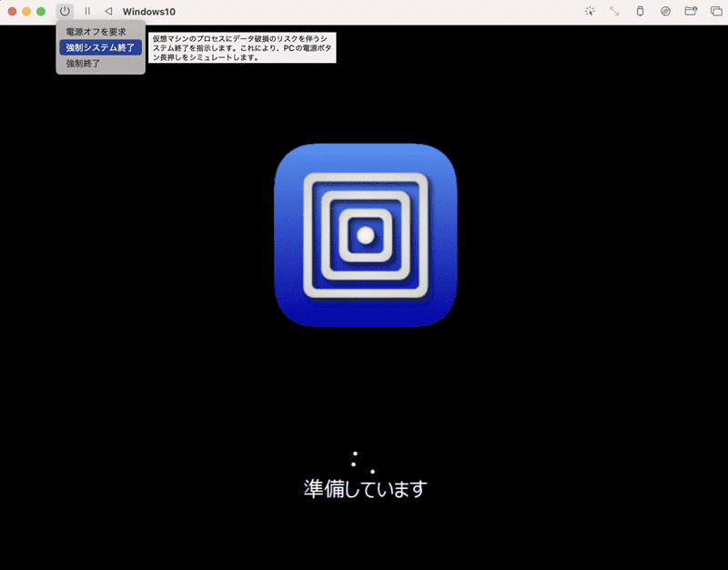Choose 強制システム終了 from menu
The width and height of the screenshot is (728, 570).
click(100, 47)
